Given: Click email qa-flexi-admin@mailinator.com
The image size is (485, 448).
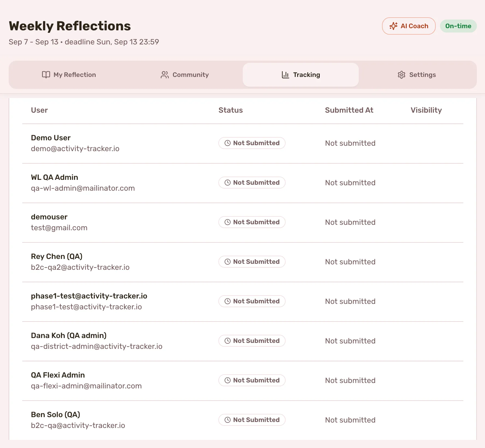Looking at the screenshot, I should (86, 386).
